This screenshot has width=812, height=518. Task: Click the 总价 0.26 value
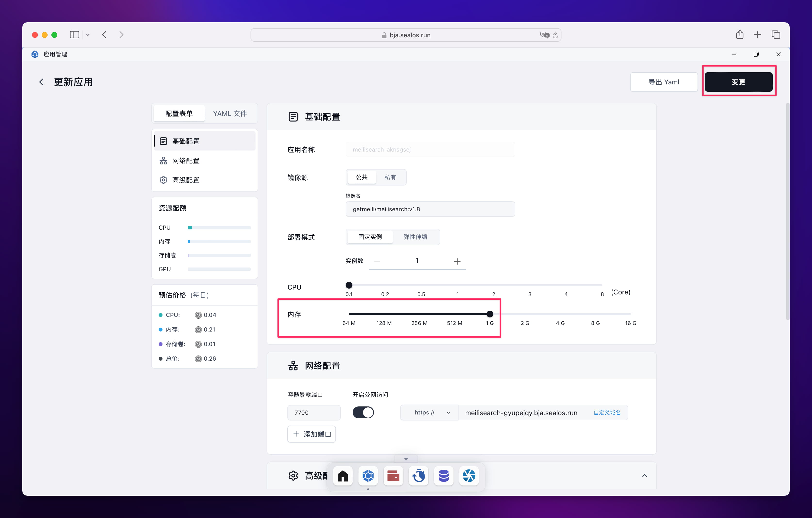click(210, 358)
